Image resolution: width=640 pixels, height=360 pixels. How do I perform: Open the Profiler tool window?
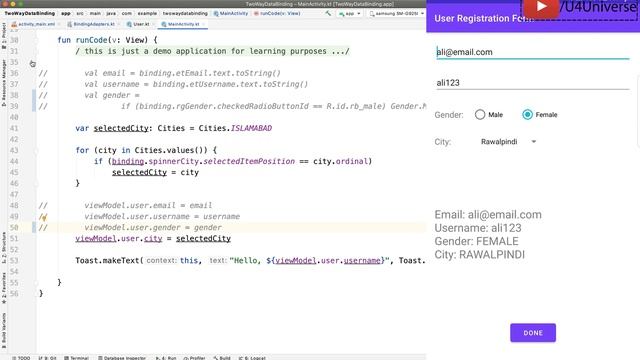[194, 358]
